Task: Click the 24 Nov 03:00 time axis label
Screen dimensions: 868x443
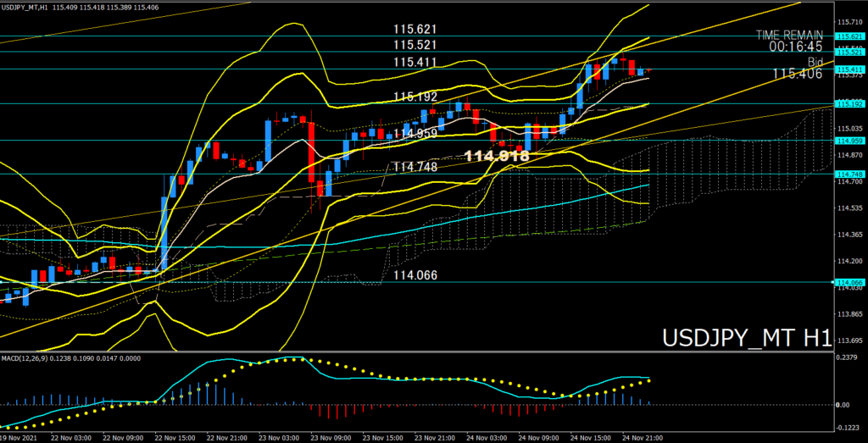Action: (488, 437)
